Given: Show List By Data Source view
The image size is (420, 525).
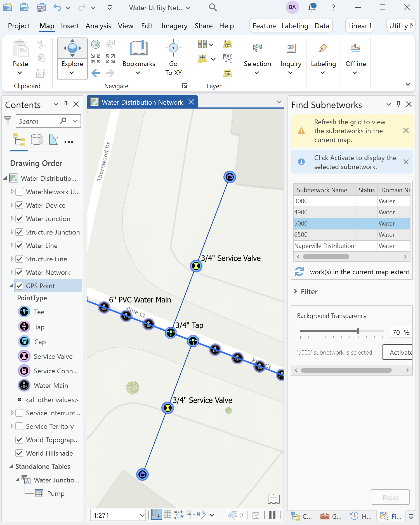Looking at the screenshot, I should 37,139.
